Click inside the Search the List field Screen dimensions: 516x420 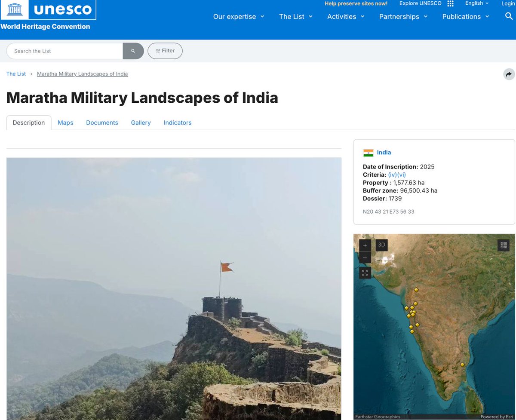(x=64, y=51)
